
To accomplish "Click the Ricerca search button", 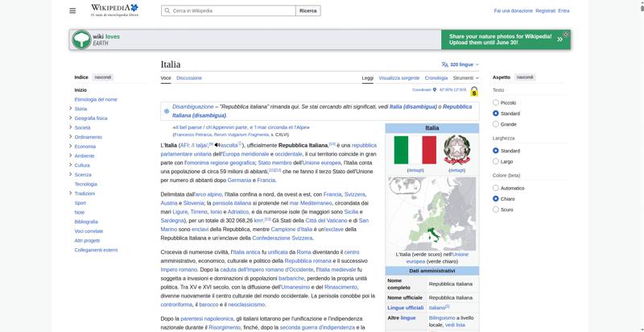I will coord(308,10).
